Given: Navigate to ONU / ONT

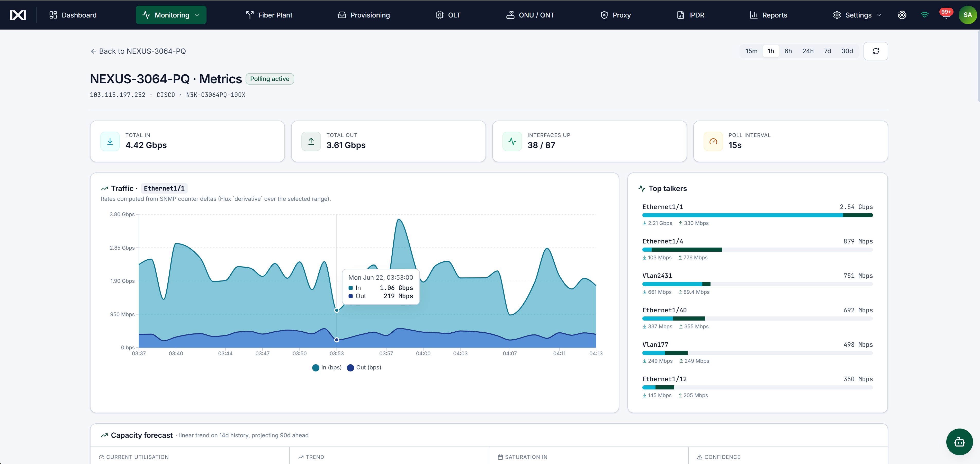Looking at the screenshot, I should click(530, 15).
